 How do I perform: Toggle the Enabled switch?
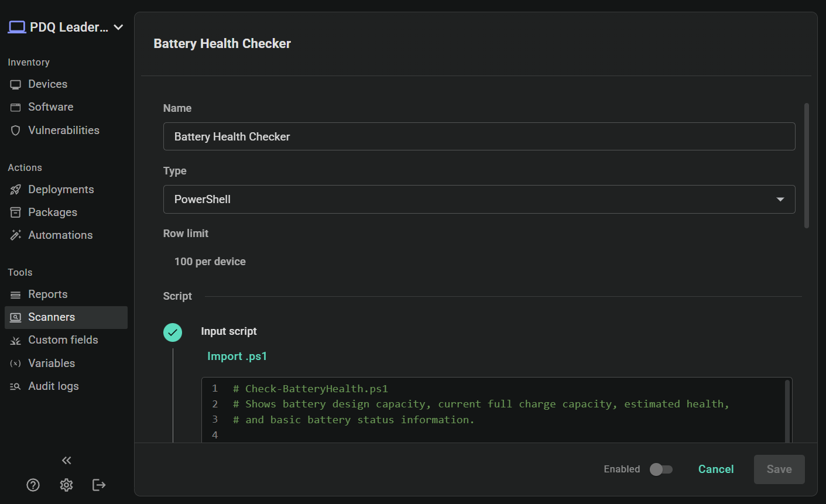(662, 469)
